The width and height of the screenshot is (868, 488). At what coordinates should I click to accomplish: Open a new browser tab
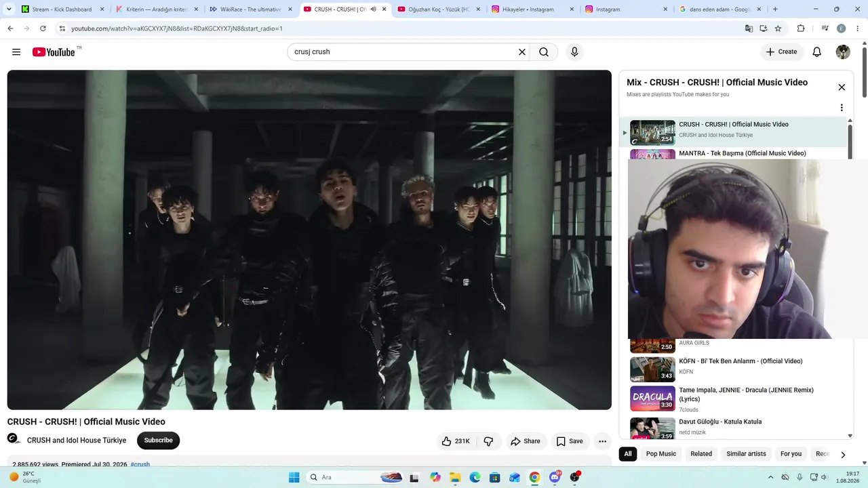click(775, 9)
